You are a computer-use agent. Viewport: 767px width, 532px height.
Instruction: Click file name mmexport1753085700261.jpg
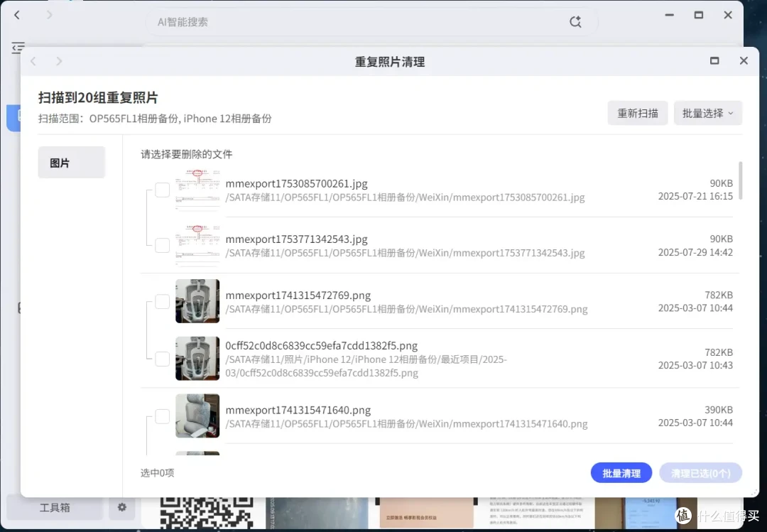[296, 183]
